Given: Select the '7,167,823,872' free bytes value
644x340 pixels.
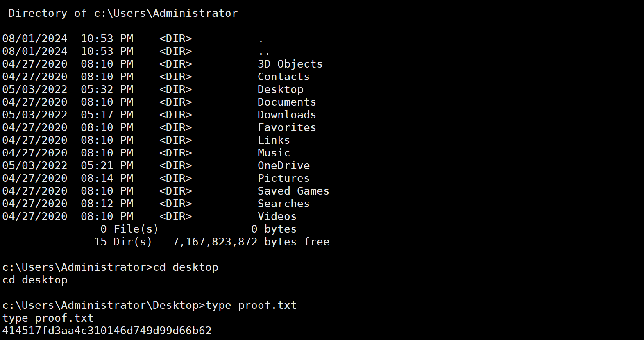Looking at the screenshot, I should coord(215,242).
